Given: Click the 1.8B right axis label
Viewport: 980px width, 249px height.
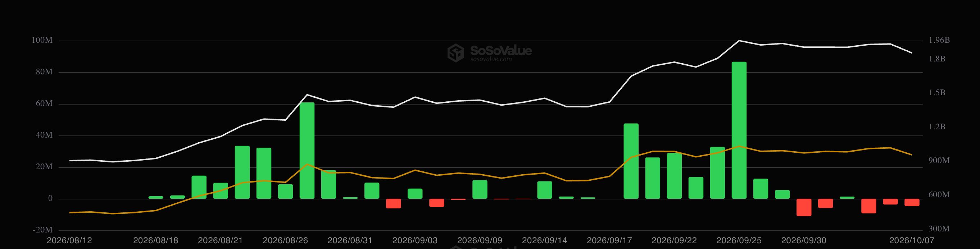Looking at the screenshot, I should [936, 59].
